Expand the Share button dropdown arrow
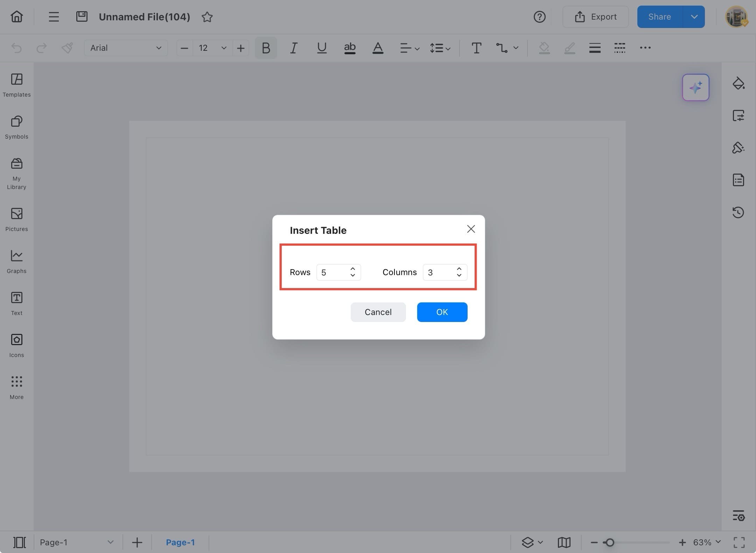 click(x=694, y=16)
